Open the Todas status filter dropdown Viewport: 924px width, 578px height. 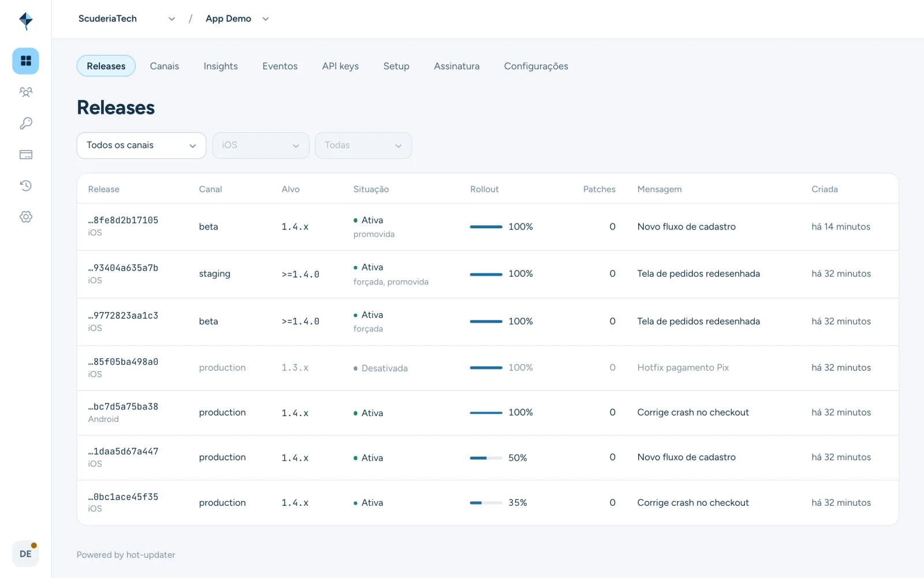click(x=363, y=145)
